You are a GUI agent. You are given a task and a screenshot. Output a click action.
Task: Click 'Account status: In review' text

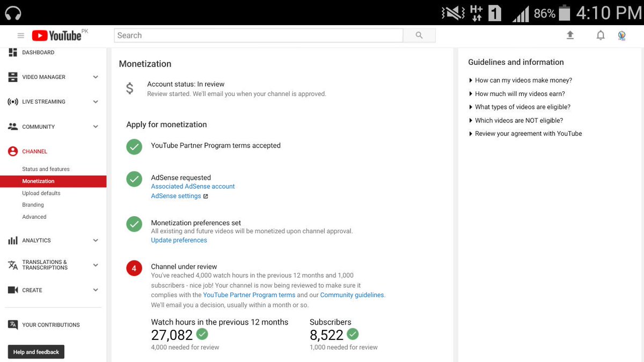186,84
